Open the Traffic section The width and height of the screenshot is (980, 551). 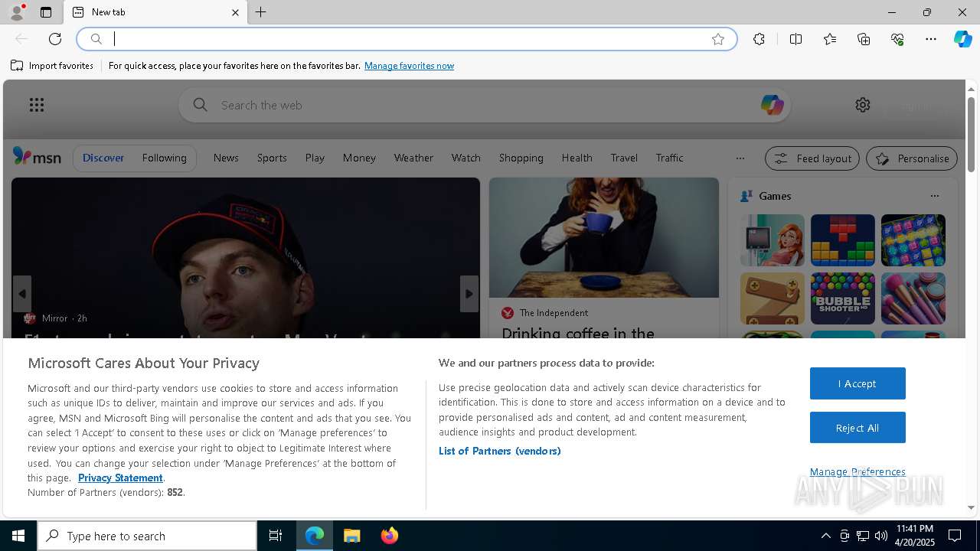[x=669, y=158]
